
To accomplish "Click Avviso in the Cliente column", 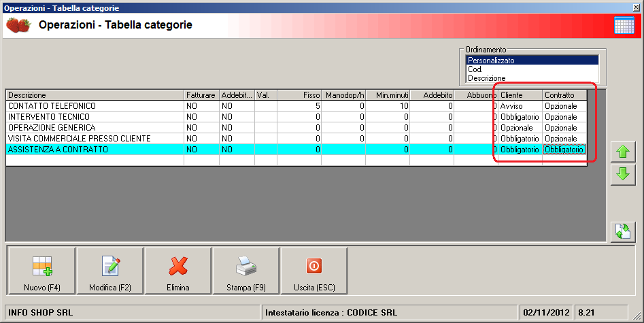I will point(520,106).
